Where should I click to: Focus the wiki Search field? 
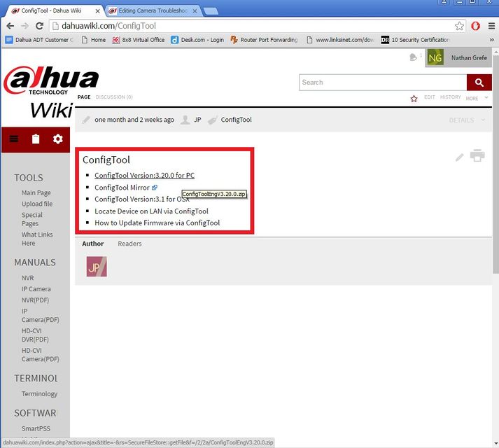(383, 83)
